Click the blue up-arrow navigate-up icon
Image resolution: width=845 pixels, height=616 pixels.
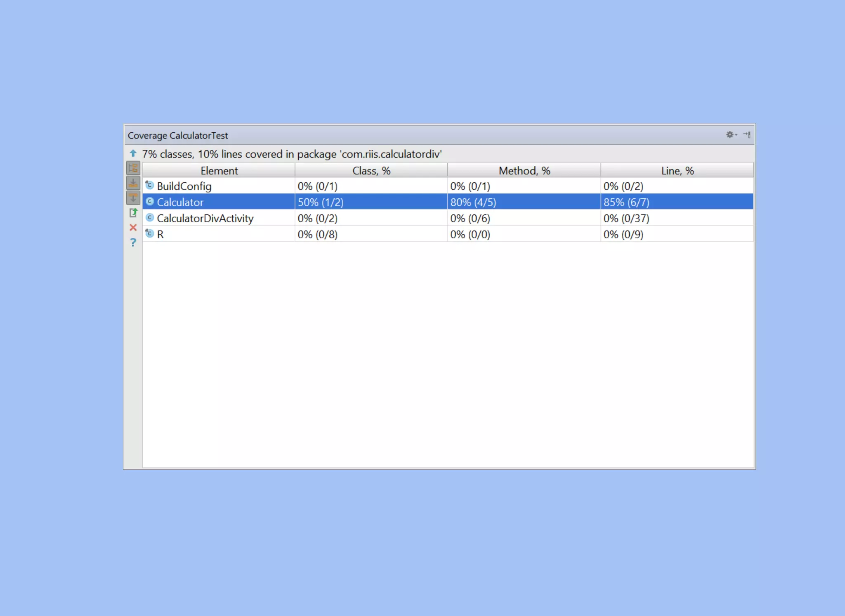click(x=133, y=153)
